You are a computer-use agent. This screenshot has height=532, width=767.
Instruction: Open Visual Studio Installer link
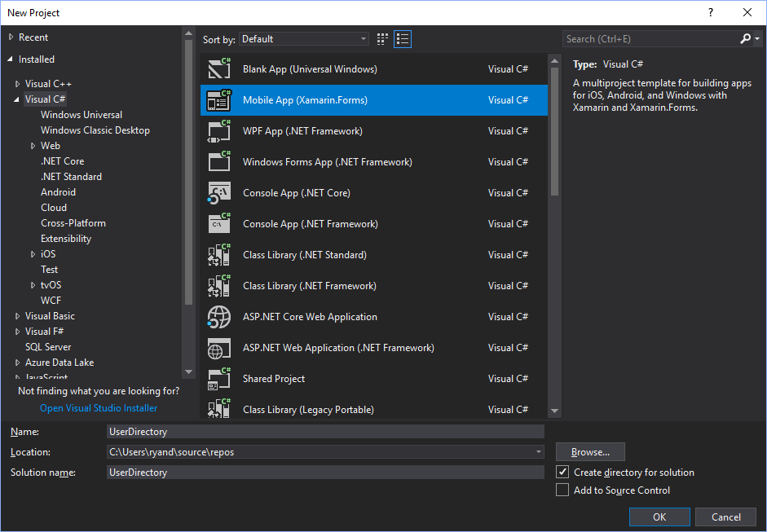point(99,408)
